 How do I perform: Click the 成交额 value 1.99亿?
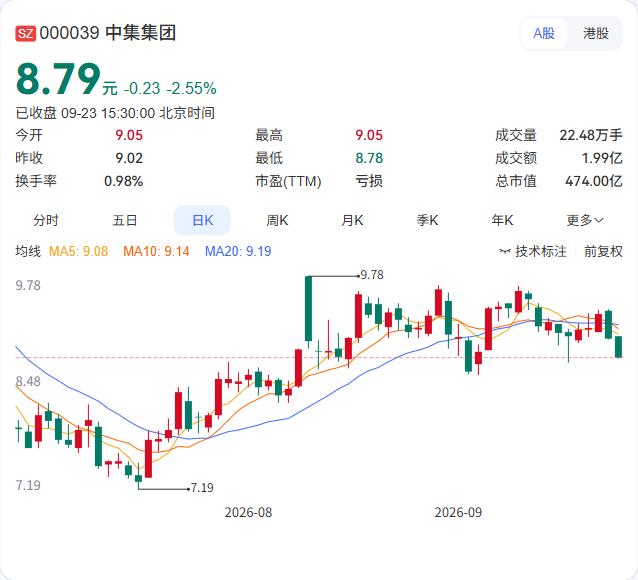pos(602,158)
